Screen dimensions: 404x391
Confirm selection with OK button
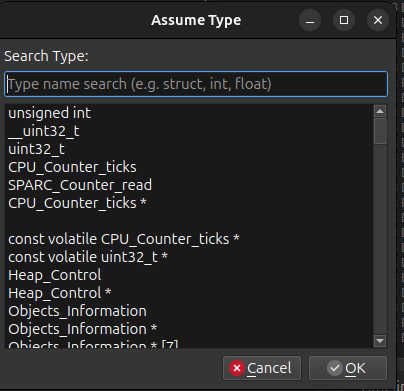(x=348, y=368)
